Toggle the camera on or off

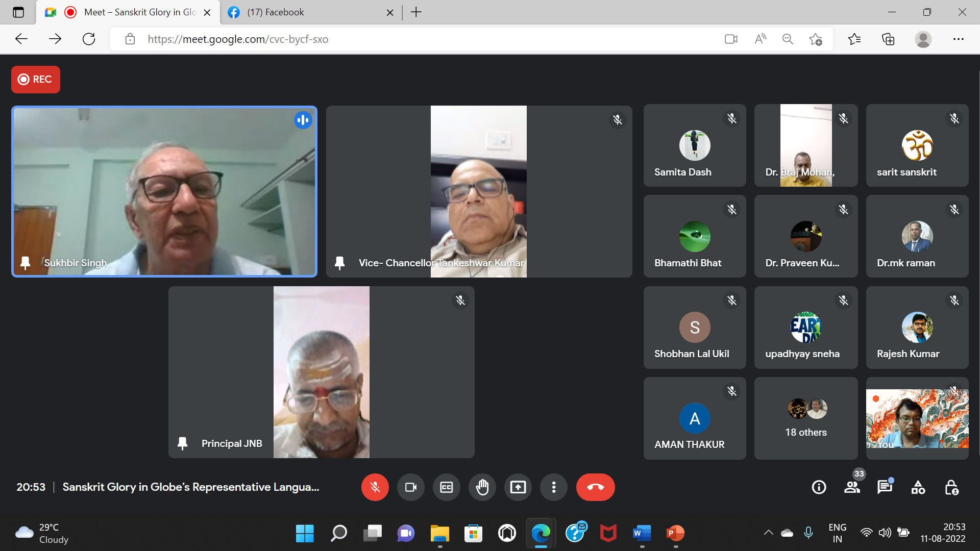click(x=410, y=487)
